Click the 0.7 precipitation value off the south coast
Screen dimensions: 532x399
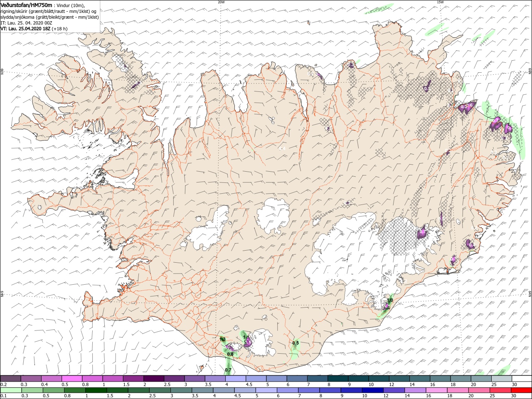(x=228, y=370)
